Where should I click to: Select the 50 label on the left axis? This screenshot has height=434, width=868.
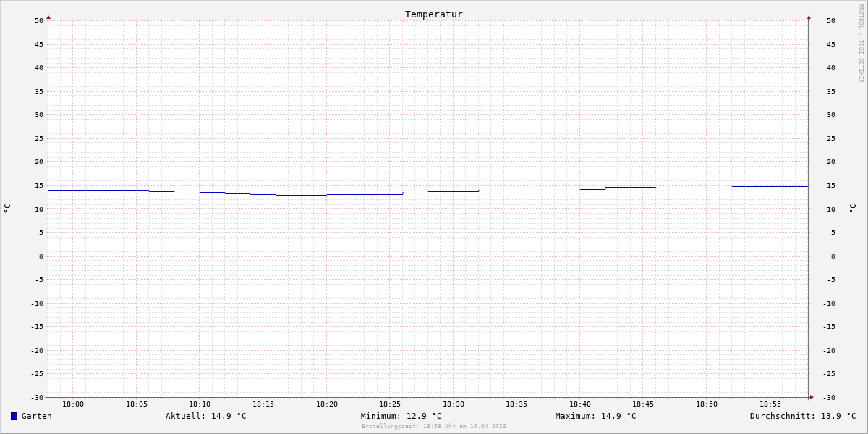pos(39,21)
